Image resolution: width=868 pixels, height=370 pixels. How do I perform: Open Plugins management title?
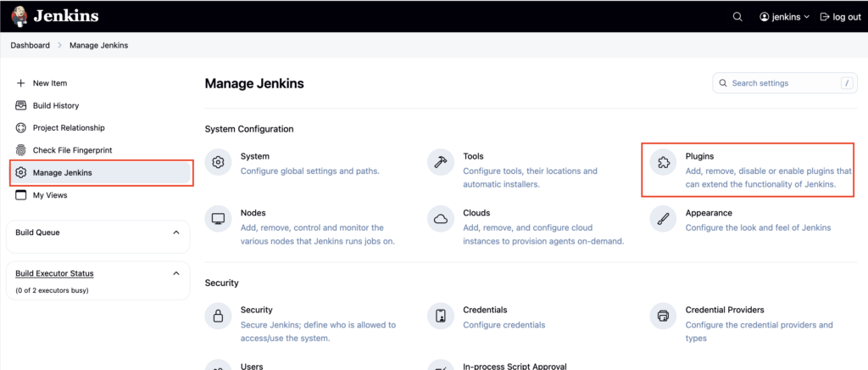(x=699, y=156)
